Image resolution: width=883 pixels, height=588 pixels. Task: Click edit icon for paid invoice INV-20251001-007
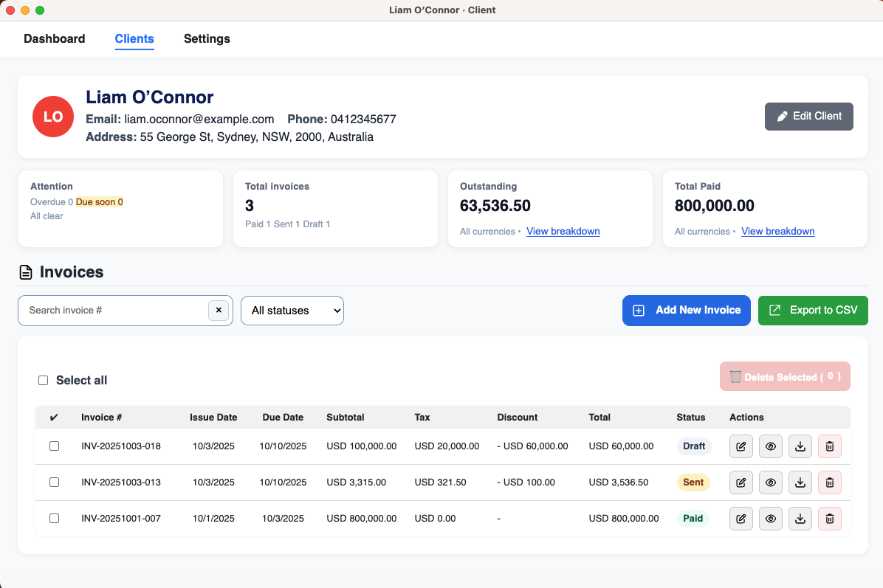click(741, 519)
